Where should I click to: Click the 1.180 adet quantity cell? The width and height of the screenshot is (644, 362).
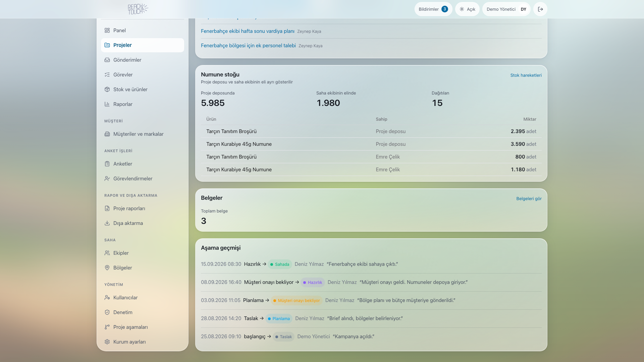pyautogui.click(x=523, y=170)
